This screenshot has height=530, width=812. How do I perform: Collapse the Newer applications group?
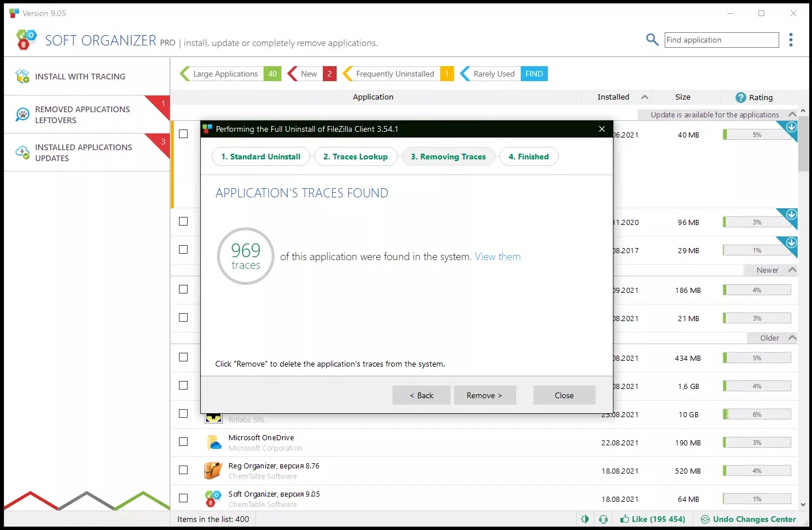point(792,270)
